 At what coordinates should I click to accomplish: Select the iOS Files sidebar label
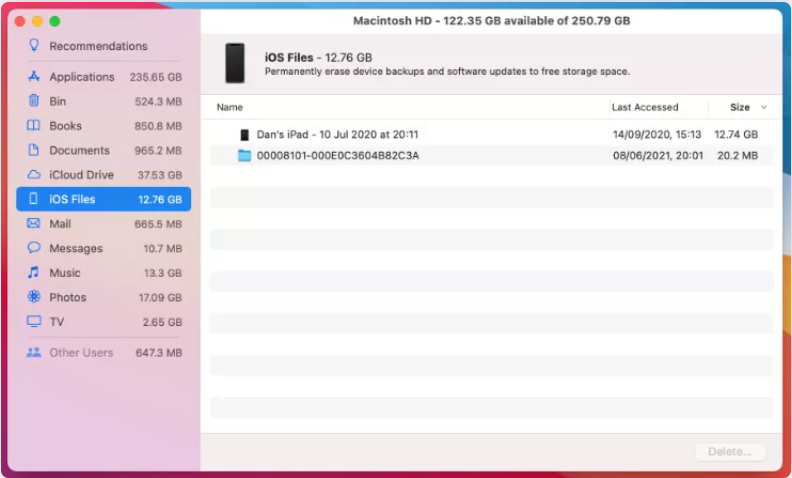coord(72,199)
